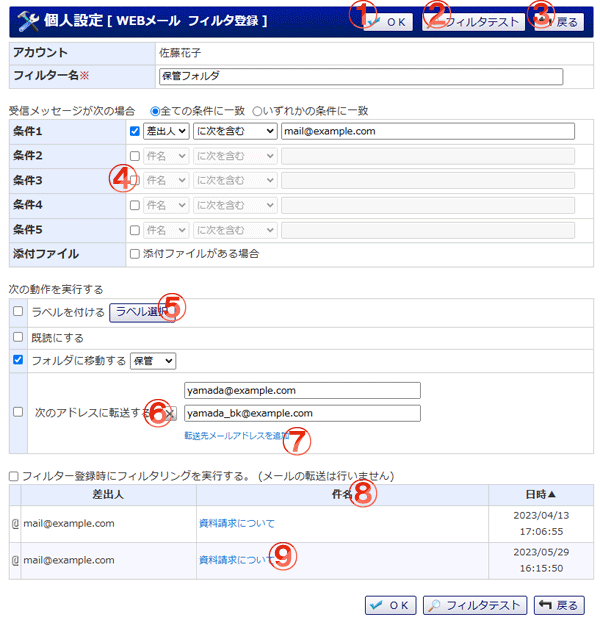Sort by 日時 column header
The height and width of the screenshot is (620, 600).
541,495
